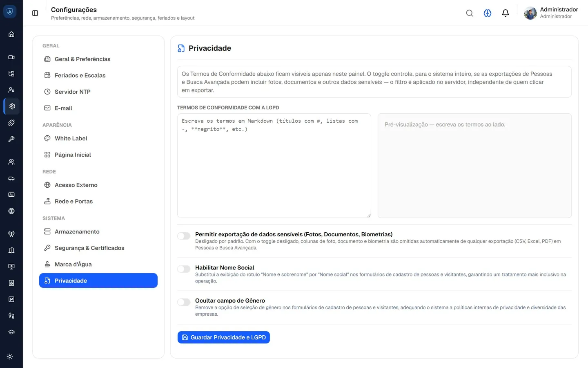Open the user-with-gear icon in rail

[x=11, y=90]
